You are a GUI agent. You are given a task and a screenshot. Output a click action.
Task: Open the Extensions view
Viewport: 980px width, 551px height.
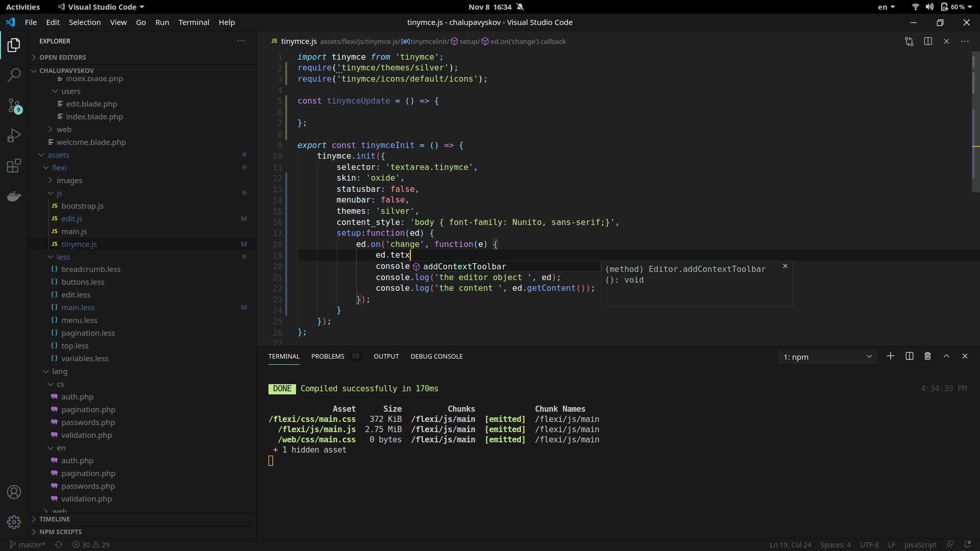14,166
